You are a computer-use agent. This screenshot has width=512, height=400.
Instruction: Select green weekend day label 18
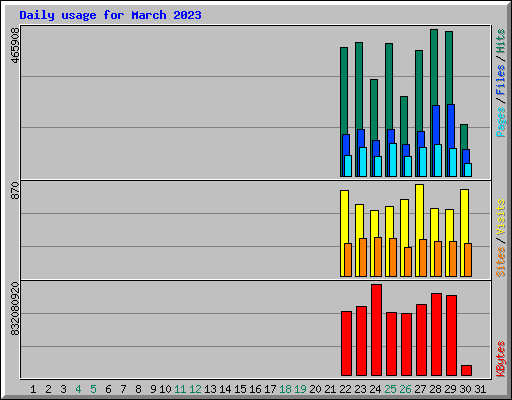285,389
